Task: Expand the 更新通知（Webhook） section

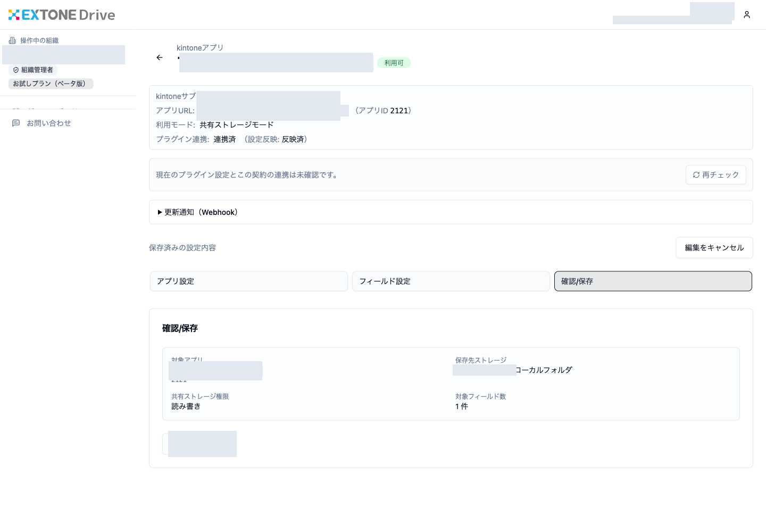Action: click(451, 212)
